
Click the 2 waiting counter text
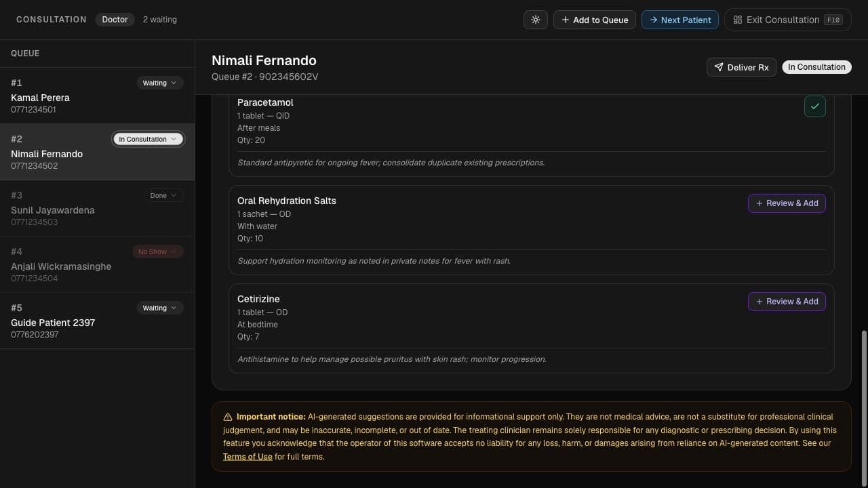point(160,20)
